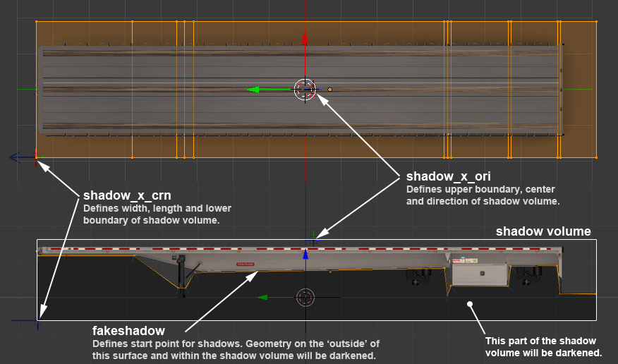Click the red axis arrow of the top gizmo
The image size is (618, 364).
pyautogui.click(x=305, y=40)
